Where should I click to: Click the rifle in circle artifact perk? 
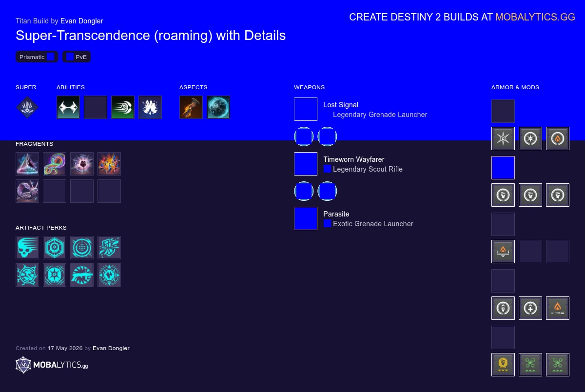(82, 275)
